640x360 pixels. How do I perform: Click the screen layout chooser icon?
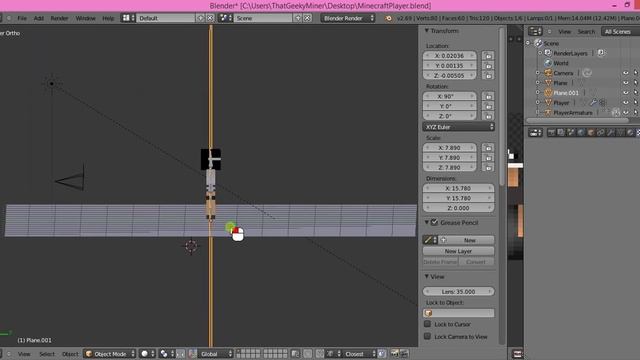(128, 18)
